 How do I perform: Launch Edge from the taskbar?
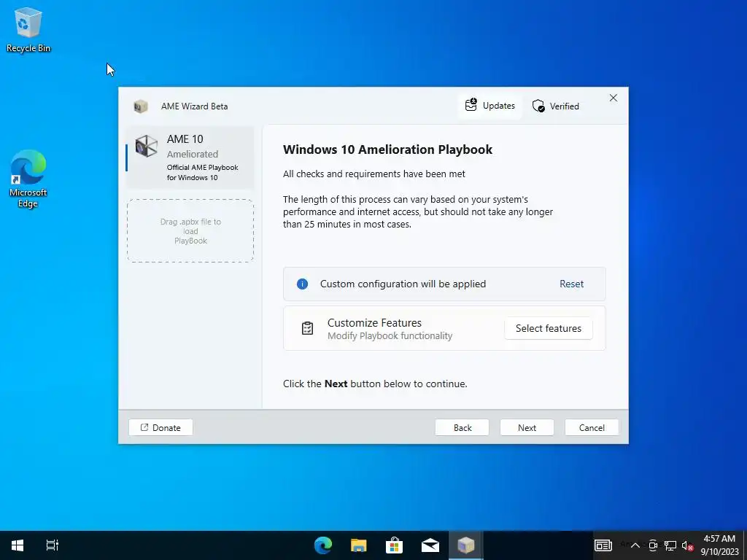[x=323, y=545]
